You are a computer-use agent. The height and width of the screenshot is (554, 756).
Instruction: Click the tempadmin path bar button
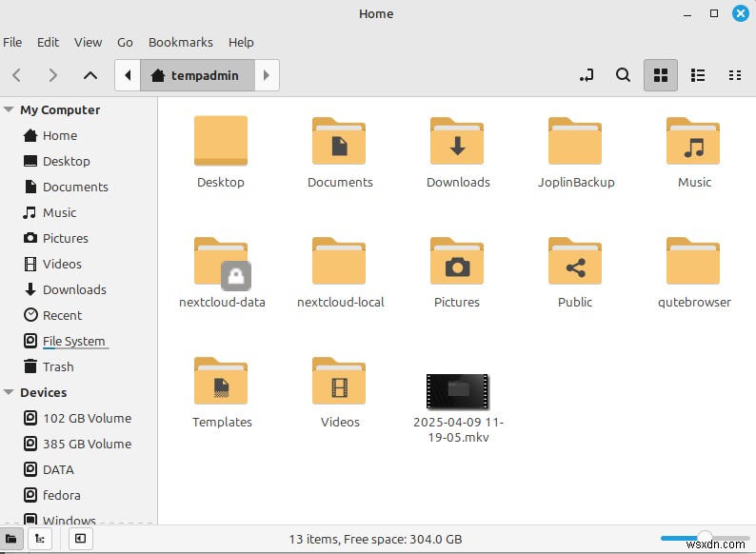pos(197,75)
